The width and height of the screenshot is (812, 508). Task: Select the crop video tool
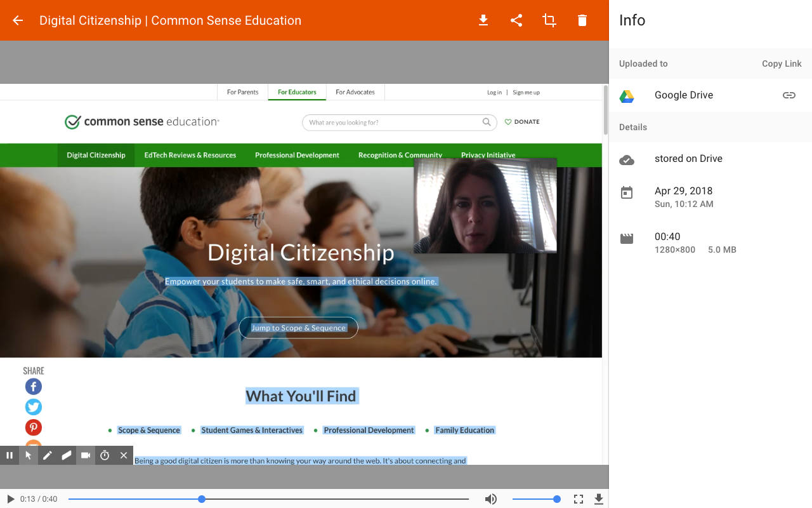coord(549,20)
